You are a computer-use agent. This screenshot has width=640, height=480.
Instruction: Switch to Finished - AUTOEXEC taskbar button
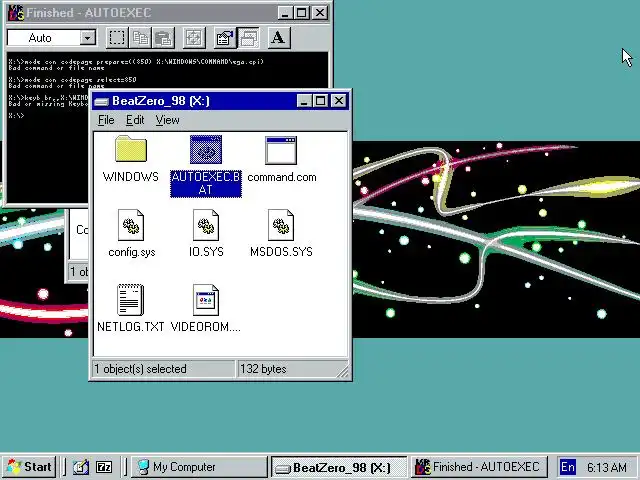point(479,467)
